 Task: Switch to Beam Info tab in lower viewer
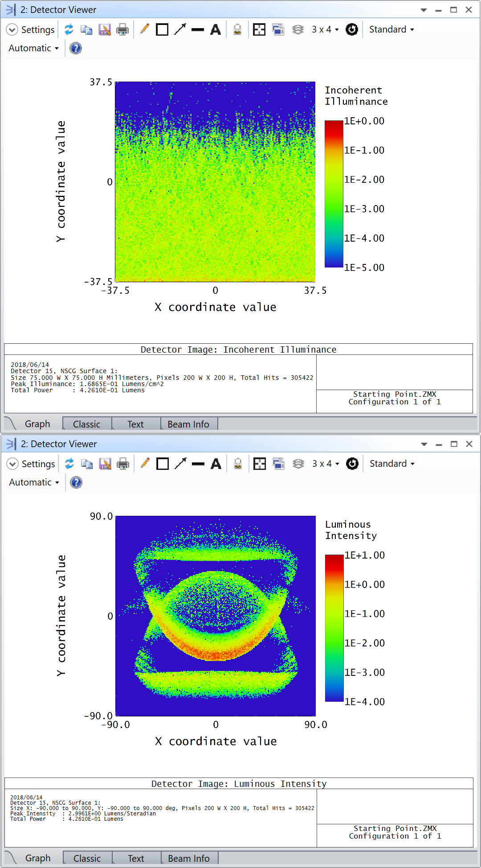(189, 858)
